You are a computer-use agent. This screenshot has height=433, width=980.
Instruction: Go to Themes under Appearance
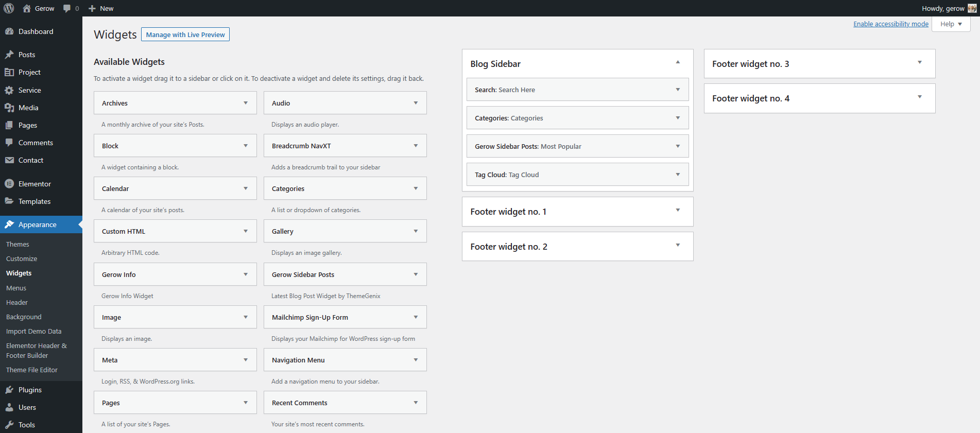tap(18, 244)
